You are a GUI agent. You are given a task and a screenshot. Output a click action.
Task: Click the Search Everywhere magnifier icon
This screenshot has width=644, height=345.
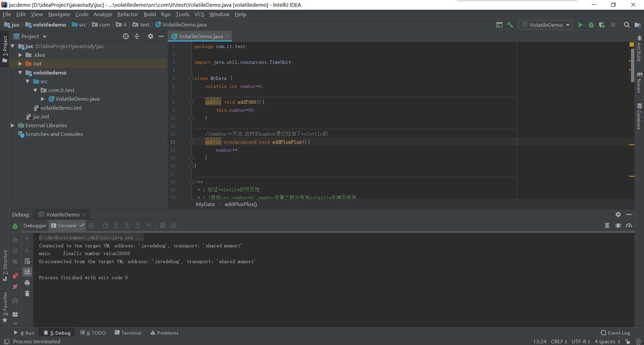627,25
